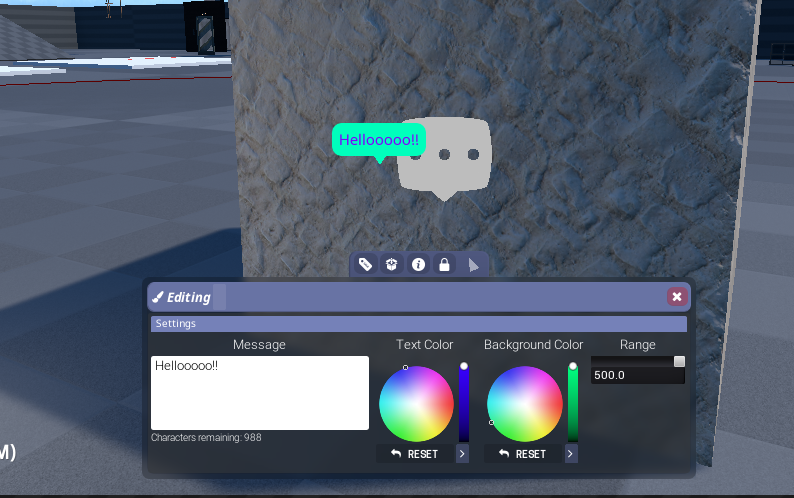The image size is (794, 498).
Task: Click the Range label
Action: 638,344
